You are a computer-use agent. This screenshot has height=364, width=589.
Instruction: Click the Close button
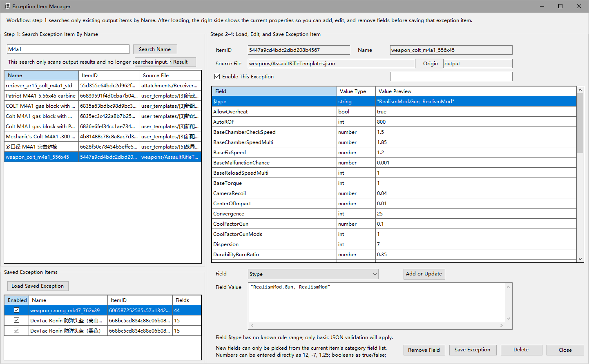coord(565,350)
